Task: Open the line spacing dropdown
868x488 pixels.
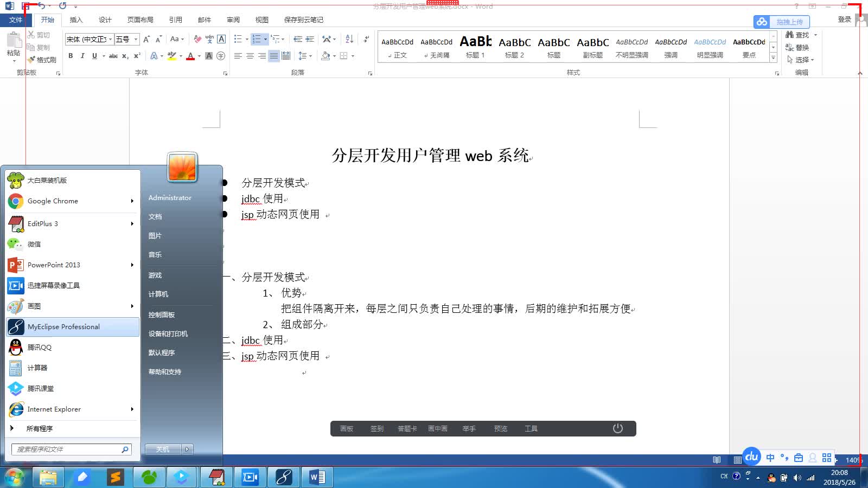Action: [304, 55]
